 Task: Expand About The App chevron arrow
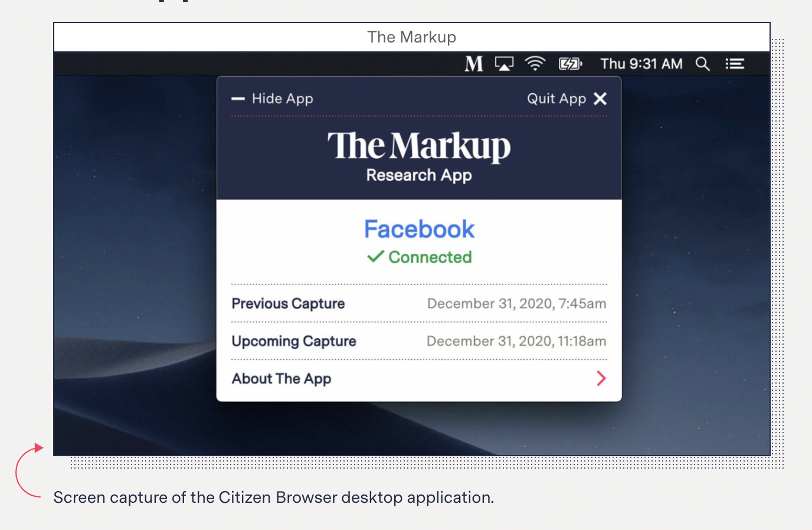coord(601,378)
